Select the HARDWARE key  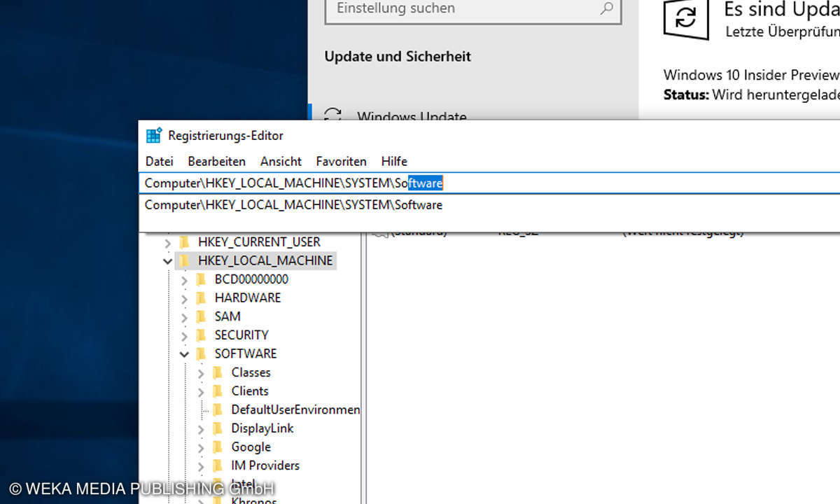point(248,297)
